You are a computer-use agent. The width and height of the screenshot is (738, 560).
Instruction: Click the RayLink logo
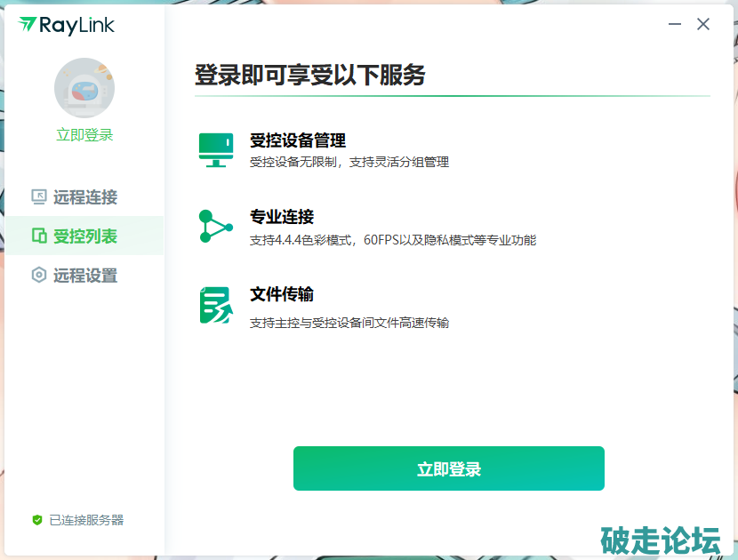point(67,25)
